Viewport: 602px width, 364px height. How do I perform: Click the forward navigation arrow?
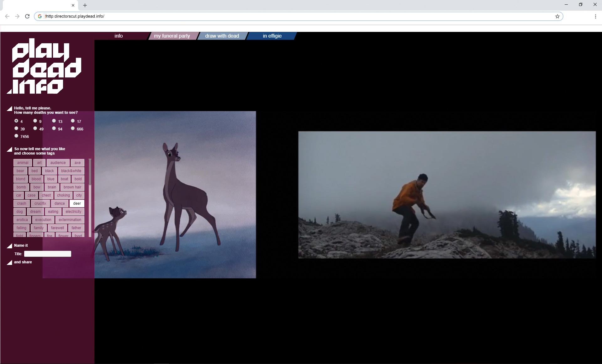click(x=17, y=16)
